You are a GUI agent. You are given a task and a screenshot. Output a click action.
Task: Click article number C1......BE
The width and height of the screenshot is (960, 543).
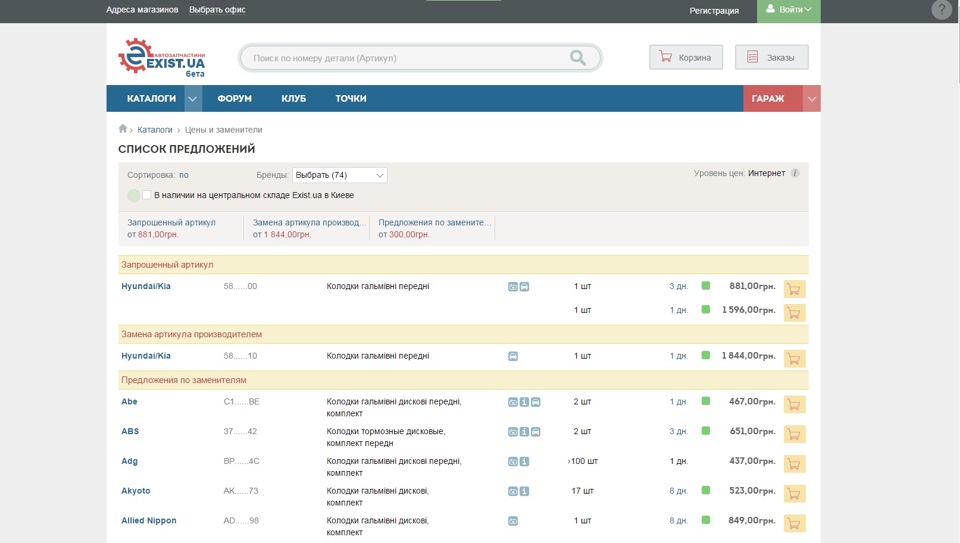pos(241,402)
